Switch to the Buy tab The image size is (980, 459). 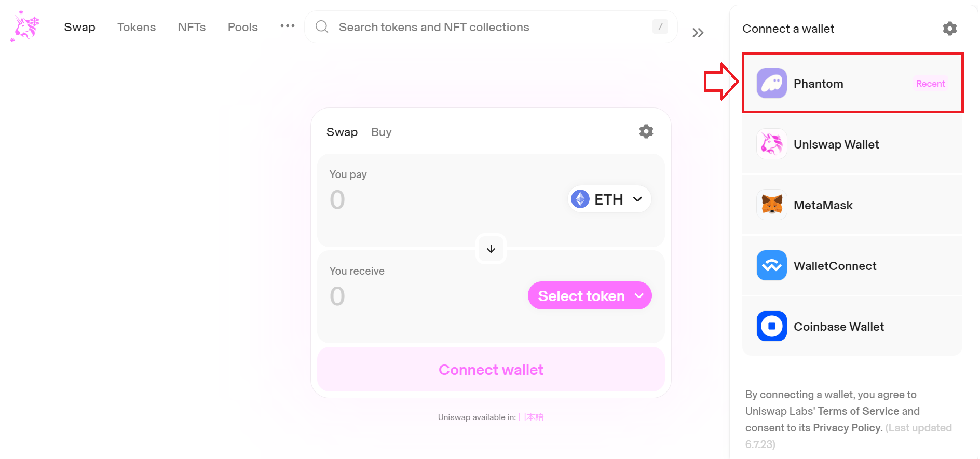coord(381,131)
